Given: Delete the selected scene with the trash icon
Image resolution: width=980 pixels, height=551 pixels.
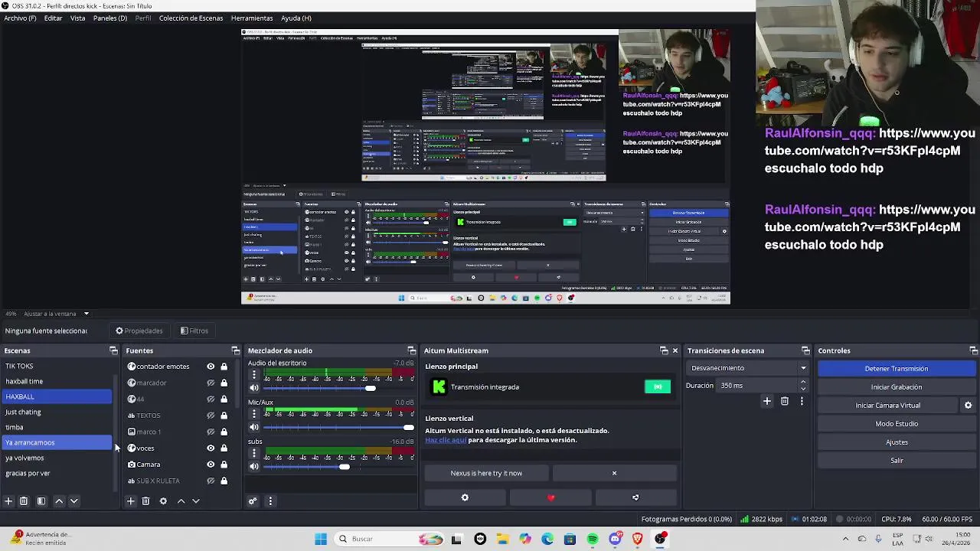Looking at the screenshot, I should click(x=24, y=501).
